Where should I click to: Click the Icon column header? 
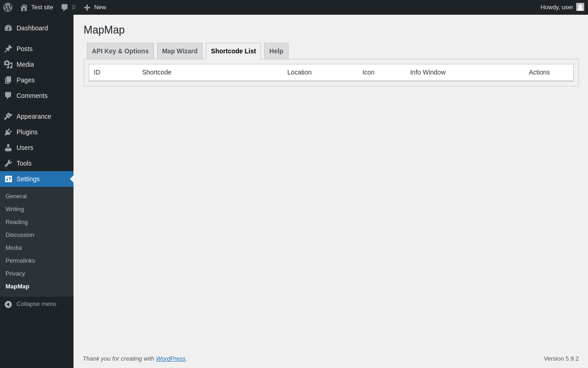click(368, 72)
